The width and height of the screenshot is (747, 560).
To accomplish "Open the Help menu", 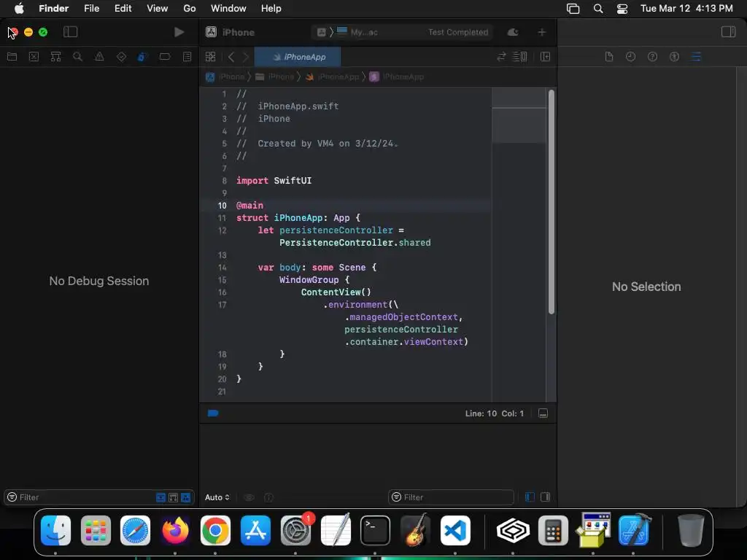I will (x=271, y=8).
